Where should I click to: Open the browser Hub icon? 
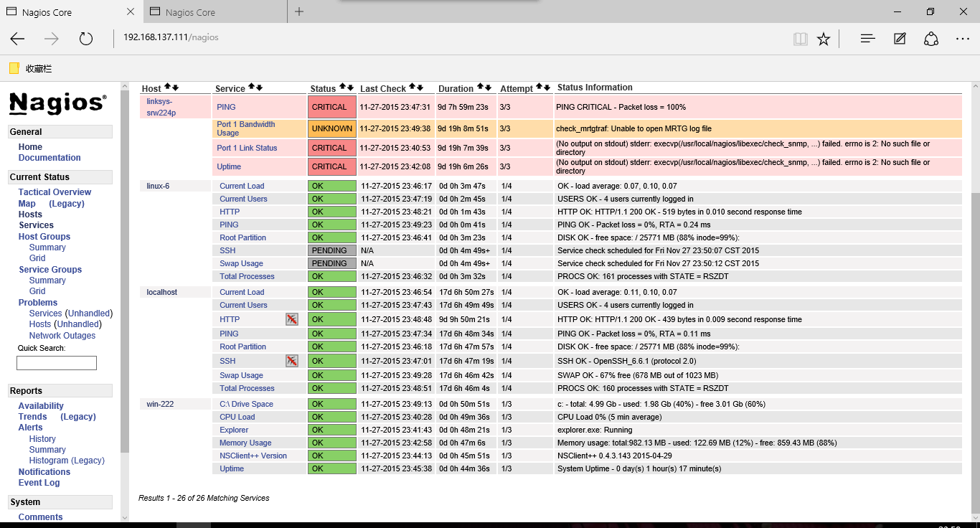[x=868, y=39]
